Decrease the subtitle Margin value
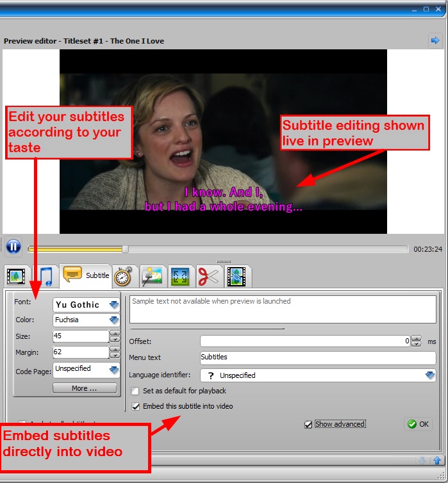The width and height of the screenshot is (448, 483). 115,355
